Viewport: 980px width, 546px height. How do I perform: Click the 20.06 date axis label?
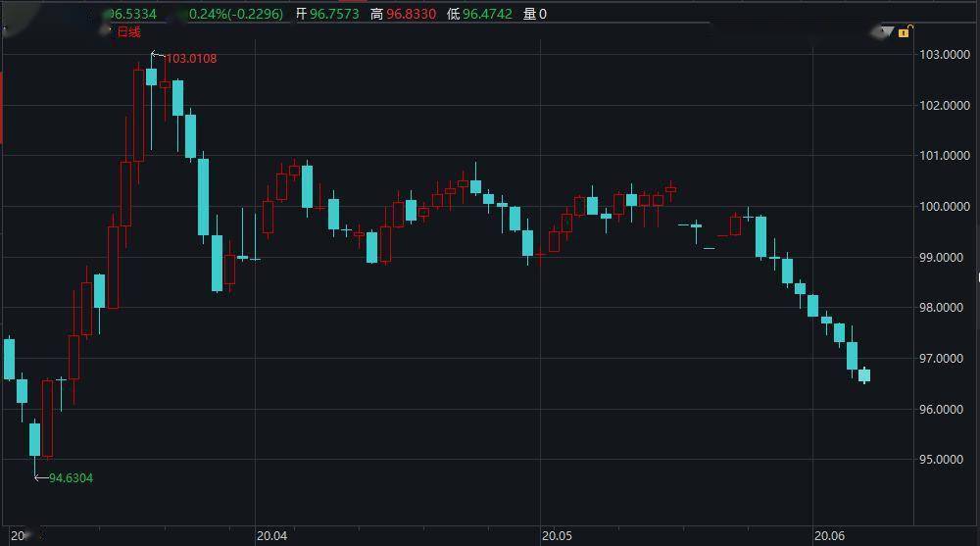point(829,536)
